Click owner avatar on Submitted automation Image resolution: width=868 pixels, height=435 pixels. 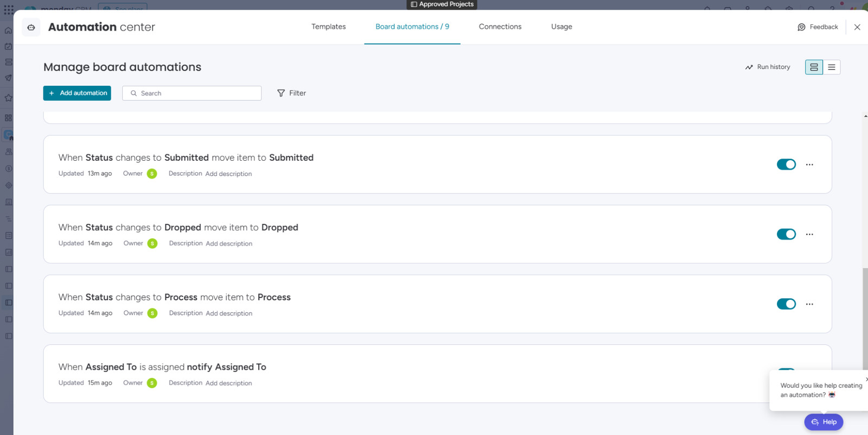(152, 174)
